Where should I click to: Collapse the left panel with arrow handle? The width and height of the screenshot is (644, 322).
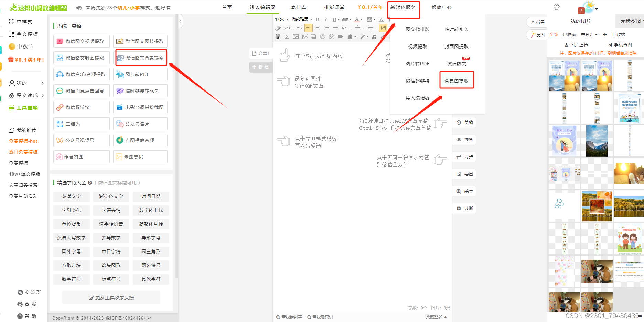click(x=180, y=21)
